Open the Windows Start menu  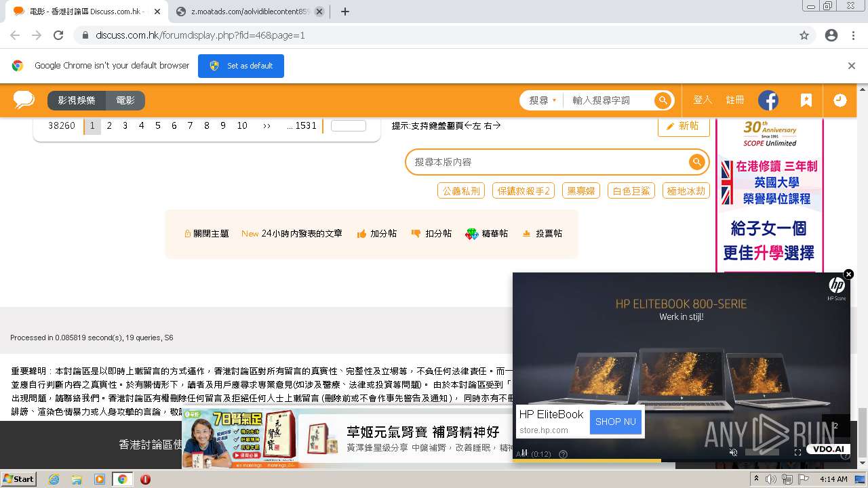tap(19, 479)
